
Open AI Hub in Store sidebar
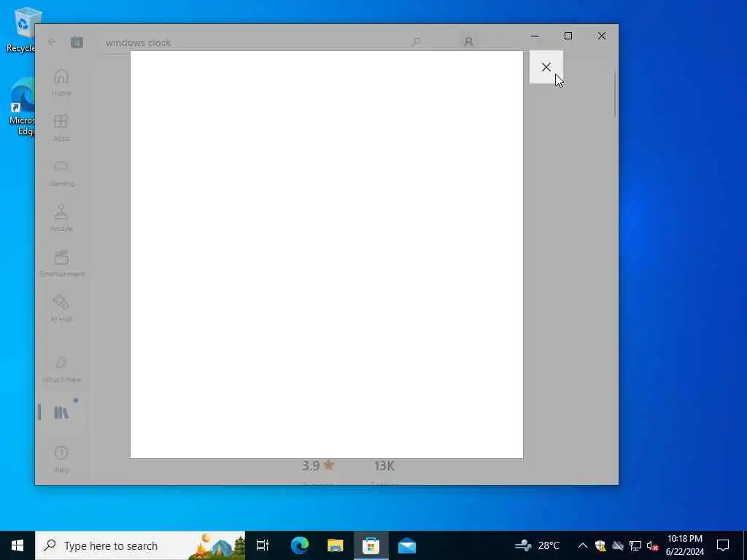coord(61,308)
